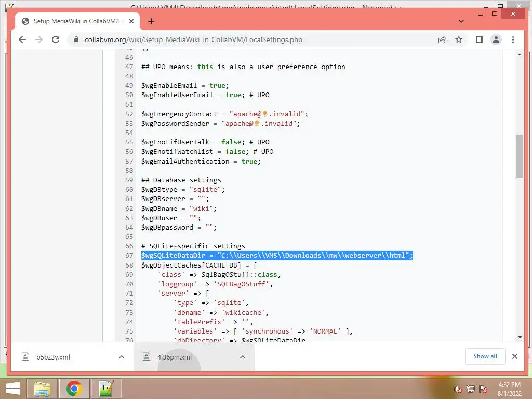Screen dimensions: 532x399
Task: Reload the CollabVM wiki page
Action: click(x=56, y=39)
